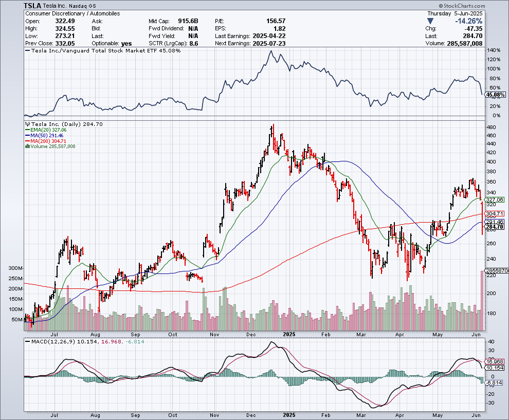This screenshot has height=420, width=509.
Task: Click the volume bars icon in the price legend
Action: pos(27,147)
